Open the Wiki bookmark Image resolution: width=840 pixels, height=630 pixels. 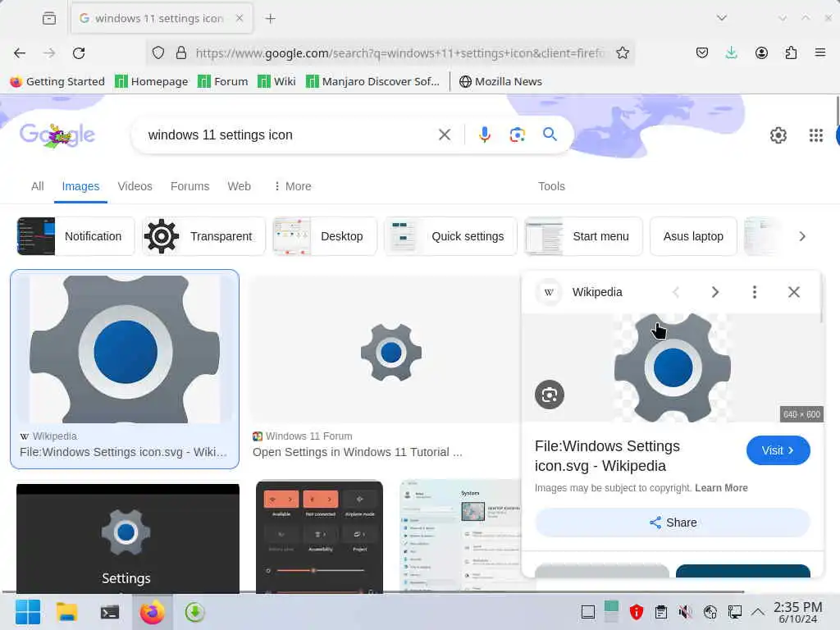(276, 81)
